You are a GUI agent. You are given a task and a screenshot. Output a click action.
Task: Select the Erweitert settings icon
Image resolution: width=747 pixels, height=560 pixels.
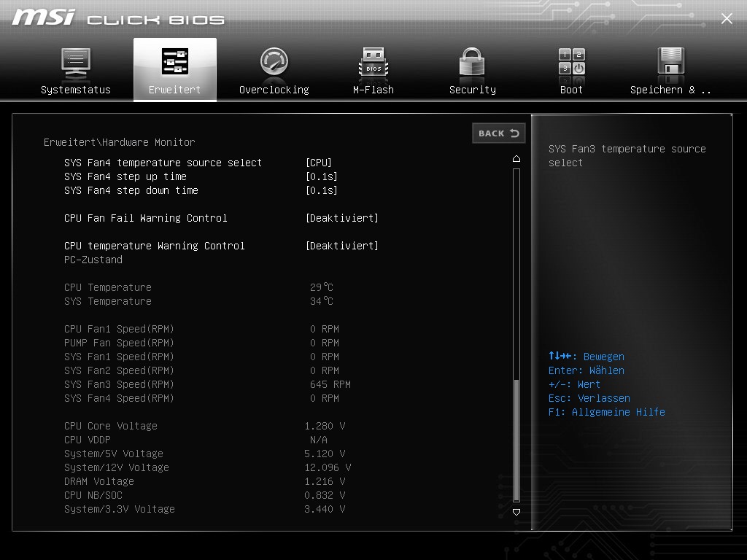[x=175, y=61]
